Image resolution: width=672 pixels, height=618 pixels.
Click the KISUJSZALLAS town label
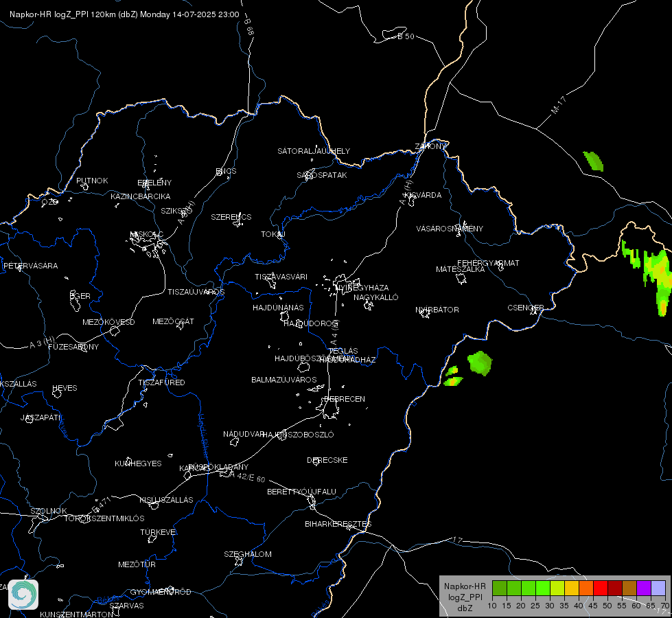coord(166,500)
